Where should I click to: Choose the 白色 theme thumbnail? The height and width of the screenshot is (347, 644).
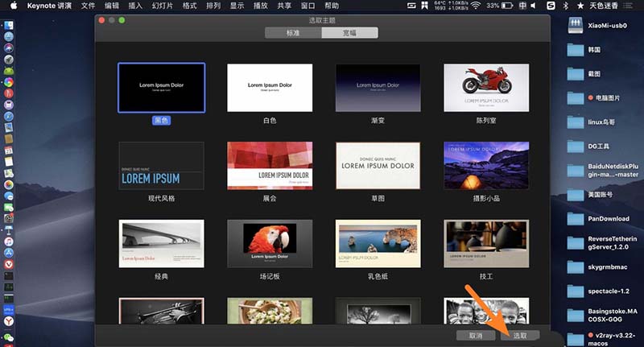[x=270, y=88]
